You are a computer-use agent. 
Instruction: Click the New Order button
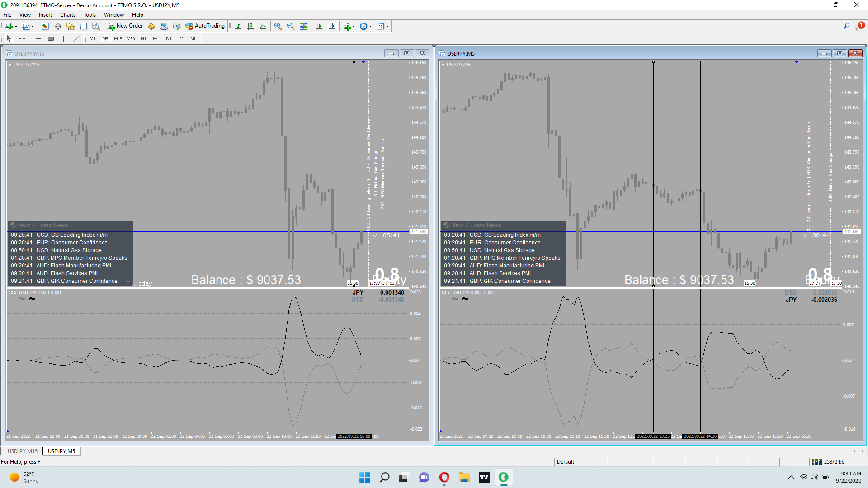pos(125,26)
